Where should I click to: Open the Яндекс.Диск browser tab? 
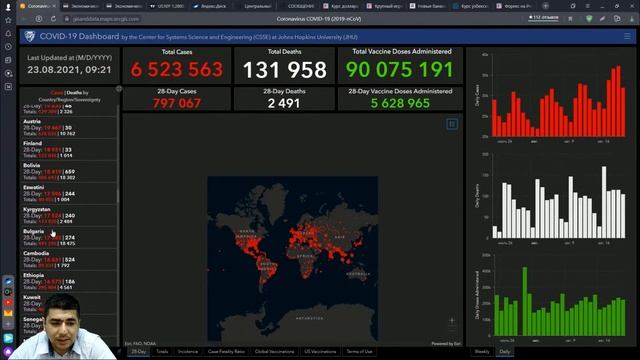coord(210,6)
